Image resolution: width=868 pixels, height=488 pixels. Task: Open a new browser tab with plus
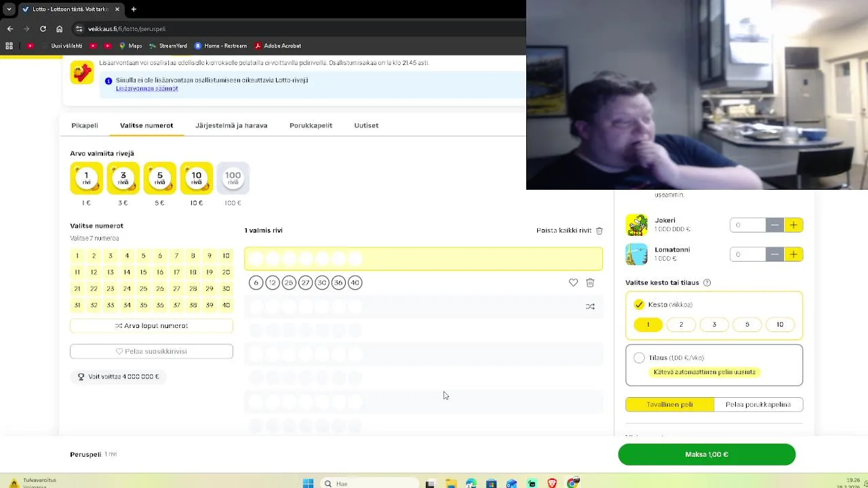coord(134,9)
